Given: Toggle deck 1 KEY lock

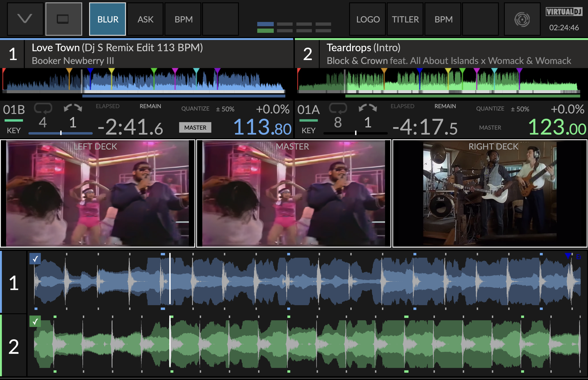Looking at the screenshot, I should coord(14,130).
